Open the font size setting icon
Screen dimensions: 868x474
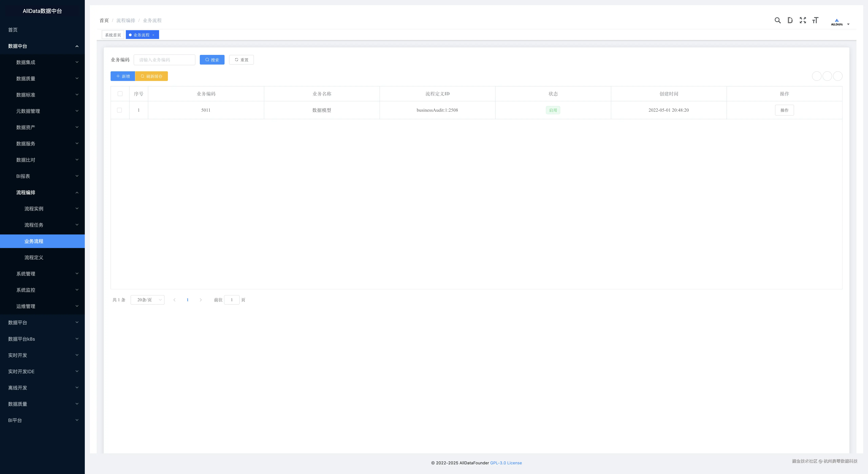pos(815,20)
